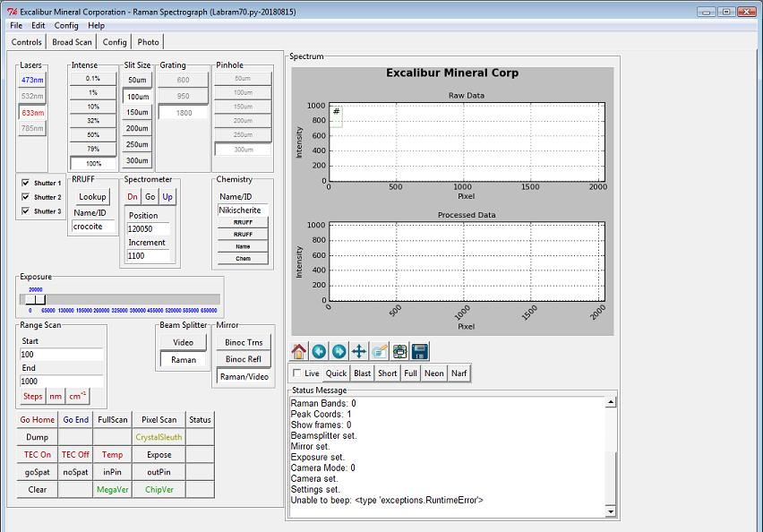763x532 pixels.
Task: Select the 100um slit size
Action: click(x=138, y=97)
